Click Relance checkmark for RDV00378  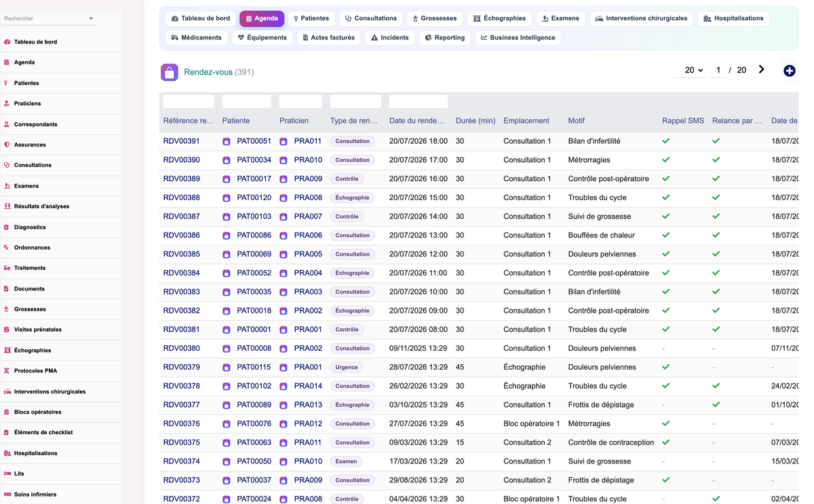click(x=716, y=386)
